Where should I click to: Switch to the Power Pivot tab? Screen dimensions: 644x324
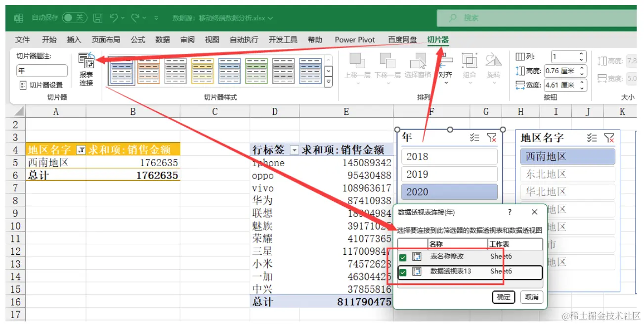coord(355,40)
